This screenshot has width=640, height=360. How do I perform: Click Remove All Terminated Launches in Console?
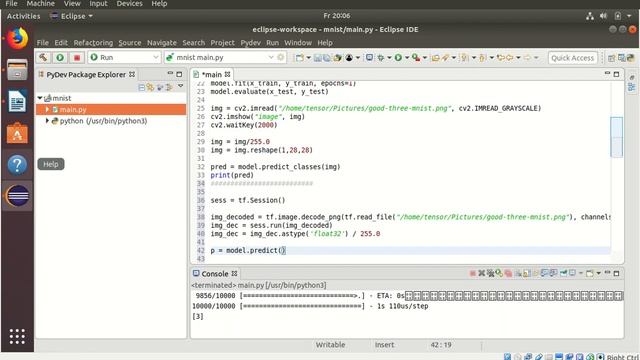tap(491, 273)
